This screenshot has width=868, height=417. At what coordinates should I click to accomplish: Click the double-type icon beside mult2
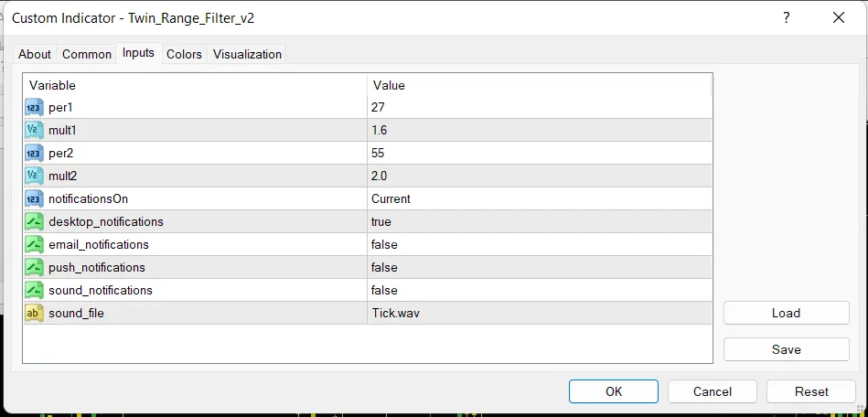[35, 176]
